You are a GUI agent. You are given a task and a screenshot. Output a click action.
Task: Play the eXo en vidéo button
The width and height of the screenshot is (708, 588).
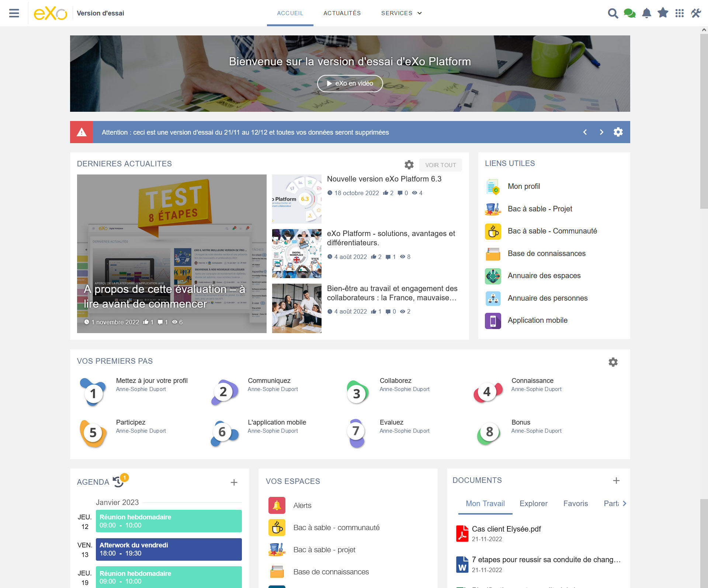tap(350, 83)
